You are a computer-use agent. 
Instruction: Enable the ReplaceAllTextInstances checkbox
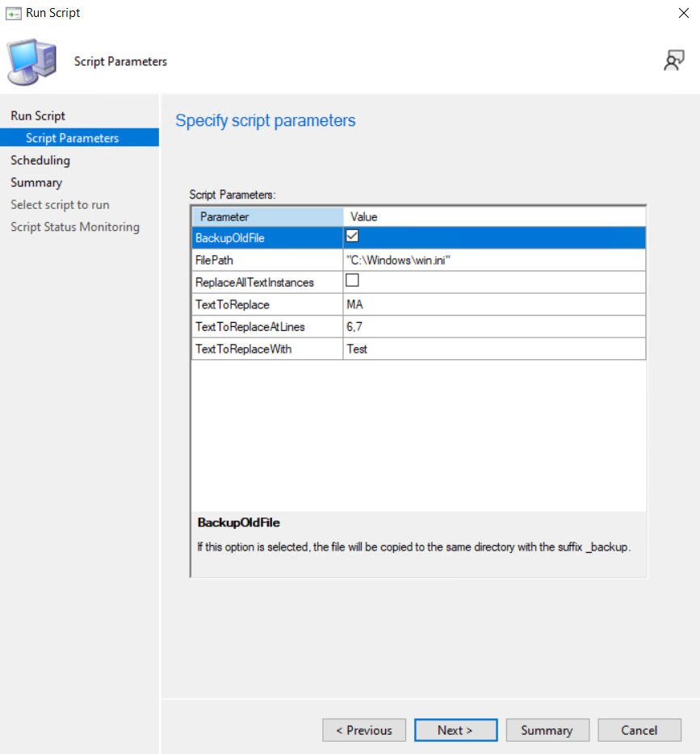pyautogui.click(x=352, y=282)
